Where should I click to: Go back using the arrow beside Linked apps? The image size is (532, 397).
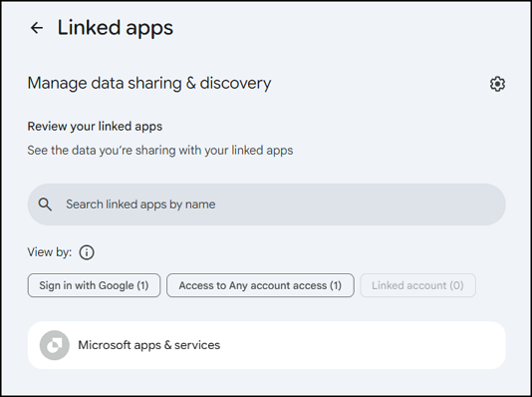click(37, 28)
